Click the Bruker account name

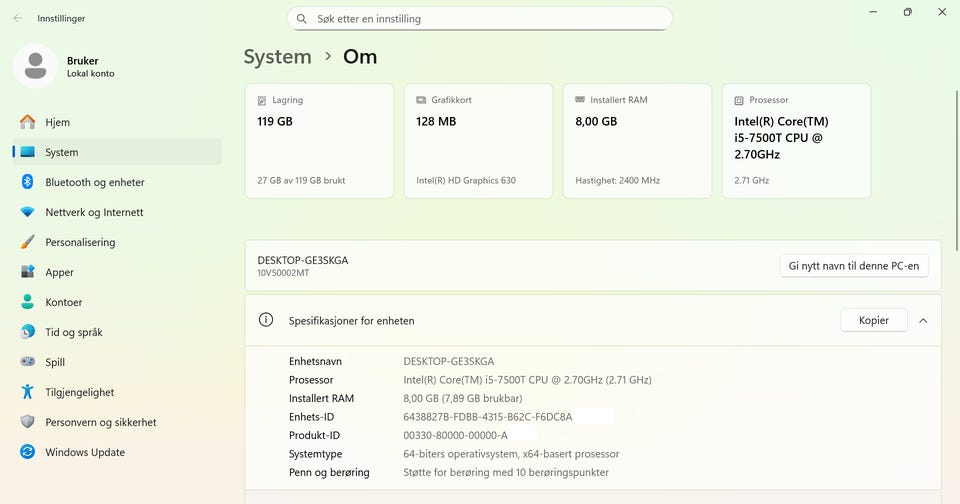coord(83,61)
